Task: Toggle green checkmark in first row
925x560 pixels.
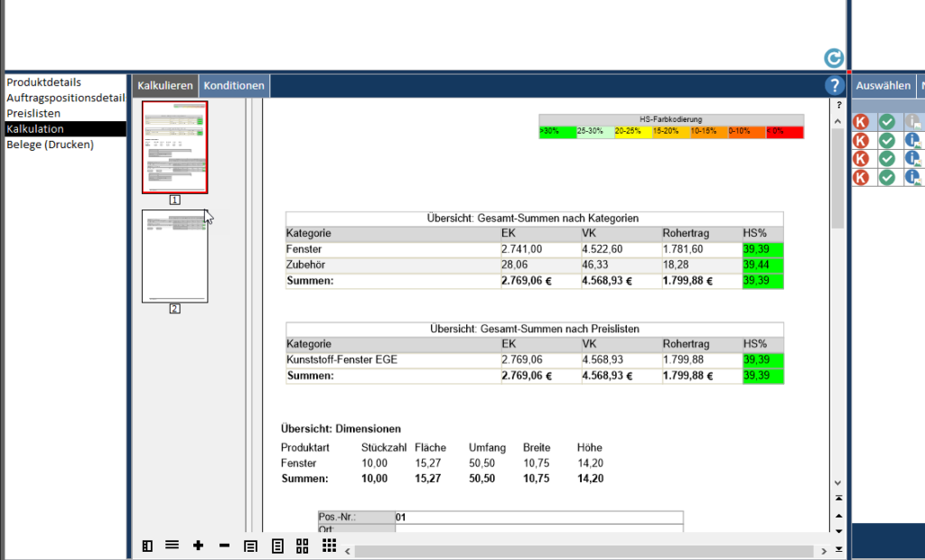Action: pyautogui.click(x=887, y=122)
